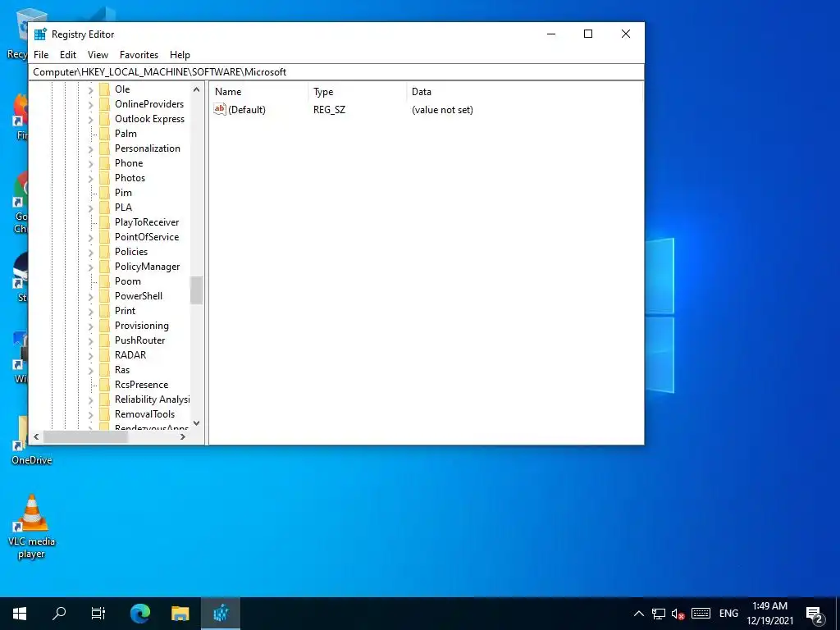The width and height of the screenshot is (840, 630).
Task: Click the registry path address bar
Action: tap(336, 72)
